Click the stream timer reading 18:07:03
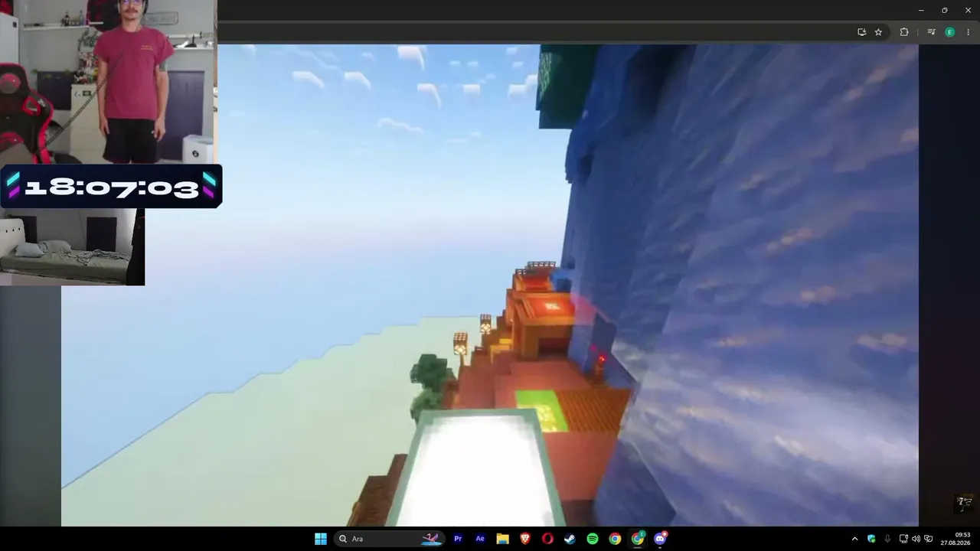980x551 pixels. click(112, 186)
